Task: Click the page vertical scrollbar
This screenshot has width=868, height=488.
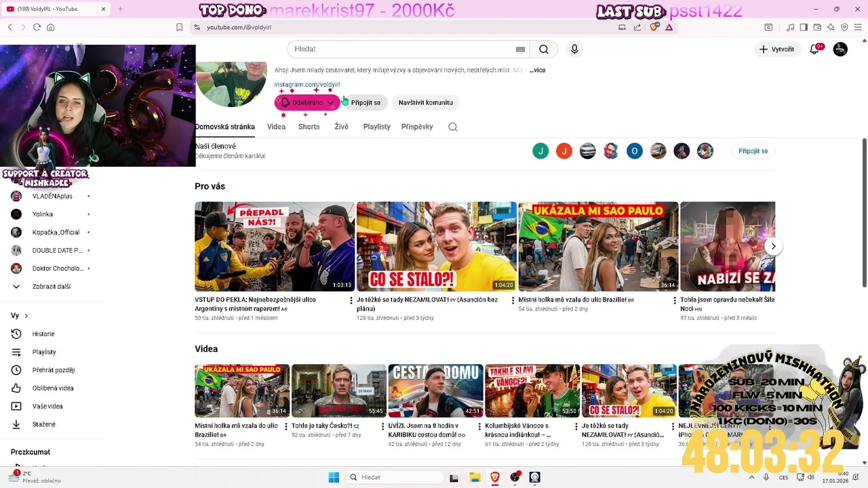Action: point(864,212)
